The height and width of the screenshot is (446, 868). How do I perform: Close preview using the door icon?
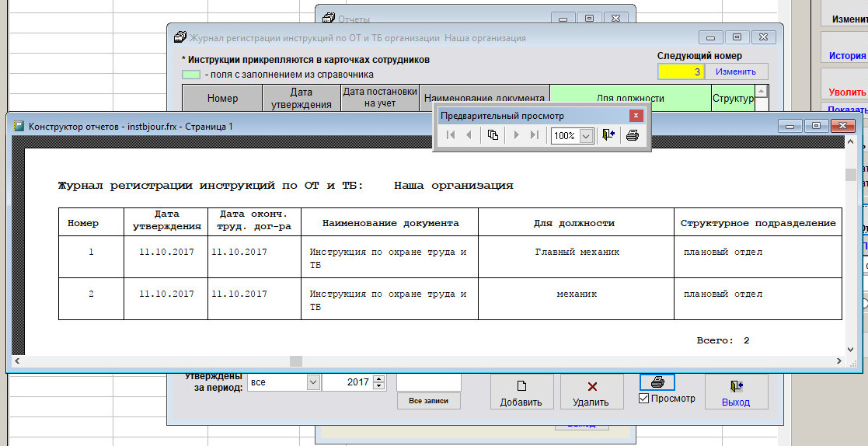click(x=608, y=135)
